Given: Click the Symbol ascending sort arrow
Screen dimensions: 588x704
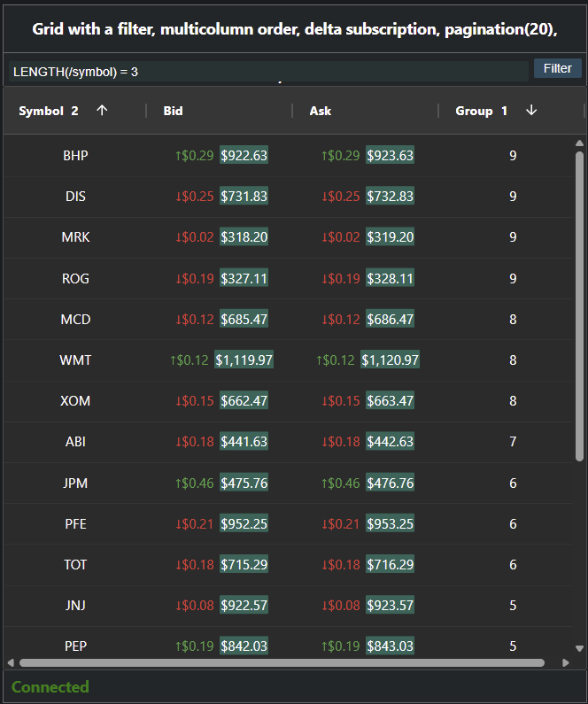Looking at the screenshot, I should (x=102, y=111).
